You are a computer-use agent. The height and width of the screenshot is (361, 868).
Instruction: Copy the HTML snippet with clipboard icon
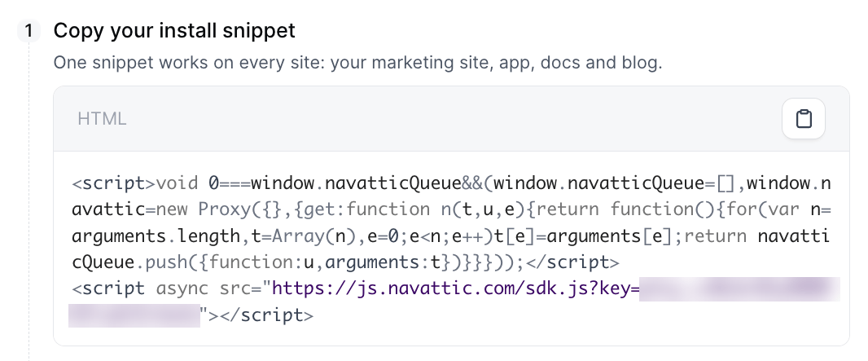(x=803, y=118)
